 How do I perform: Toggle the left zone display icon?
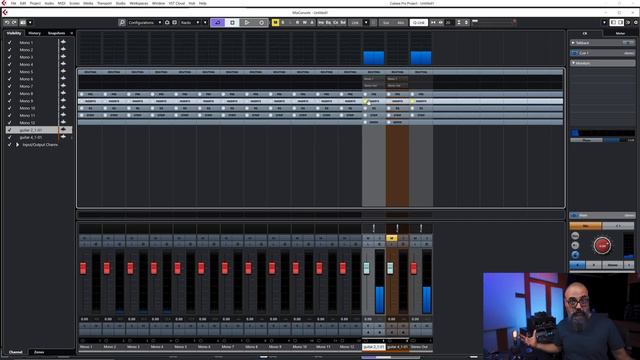[x=613, y=22]
